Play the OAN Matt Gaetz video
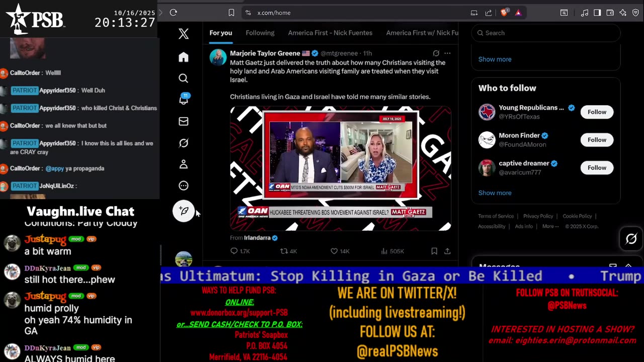Image resolution: width=644 pixels, height=362 pixels. [x=341, y=168]
